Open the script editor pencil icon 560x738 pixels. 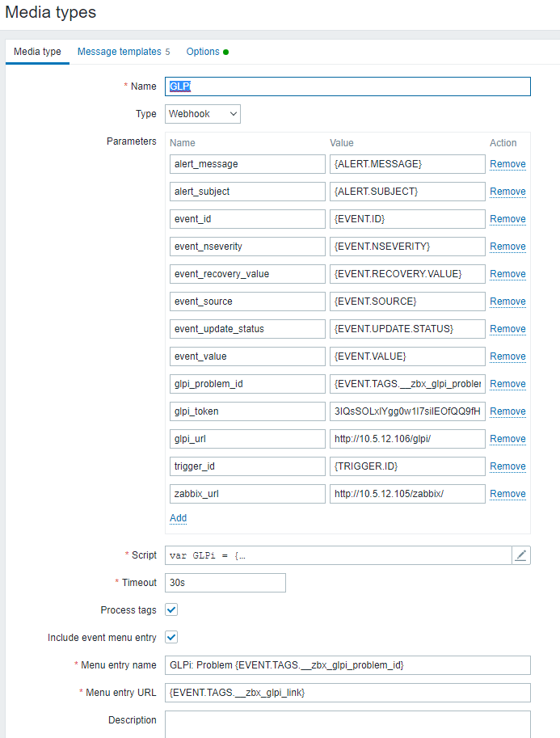[x=521, y=555]
